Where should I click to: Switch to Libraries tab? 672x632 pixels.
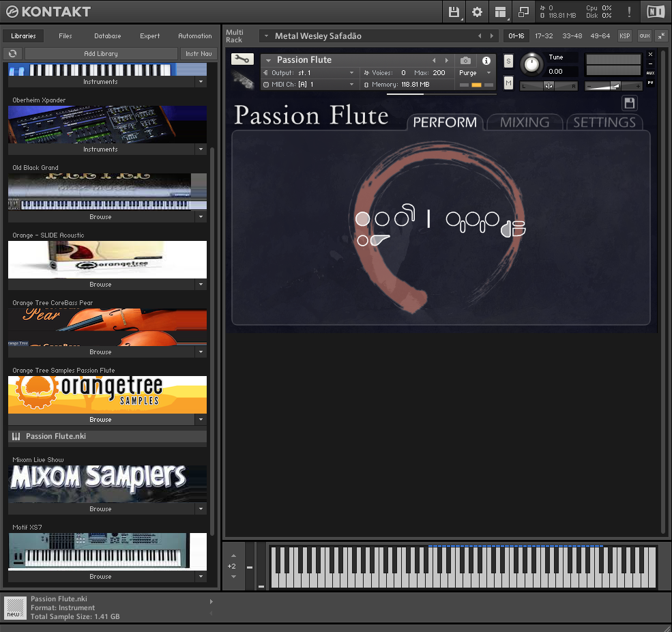24,36
